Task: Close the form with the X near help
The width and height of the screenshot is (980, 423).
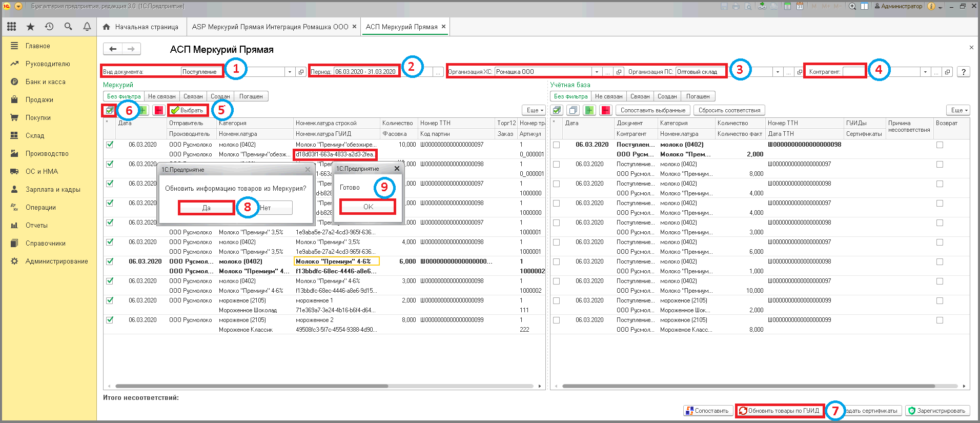Action: (971, 48)
